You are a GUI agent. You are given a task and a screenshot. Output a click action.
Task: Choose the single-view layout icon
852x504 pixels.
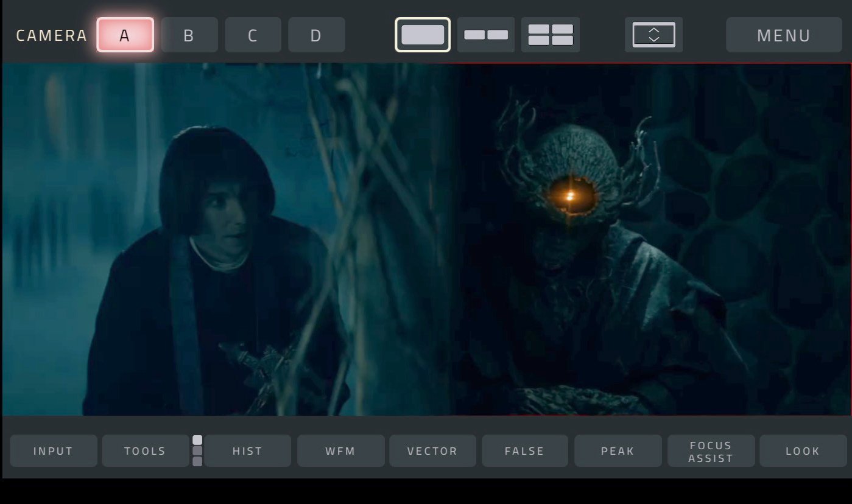point(423,35)
